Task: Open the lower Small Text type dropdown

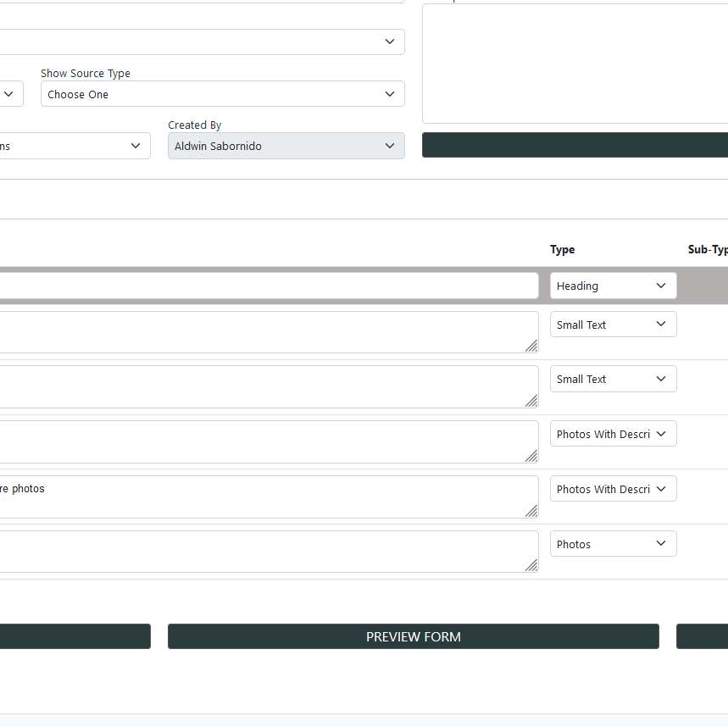Action: (613, 379)
